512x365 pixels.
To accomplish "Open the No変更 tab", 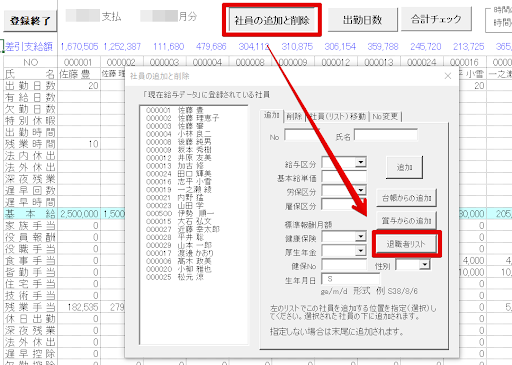I will pos(385,117).
